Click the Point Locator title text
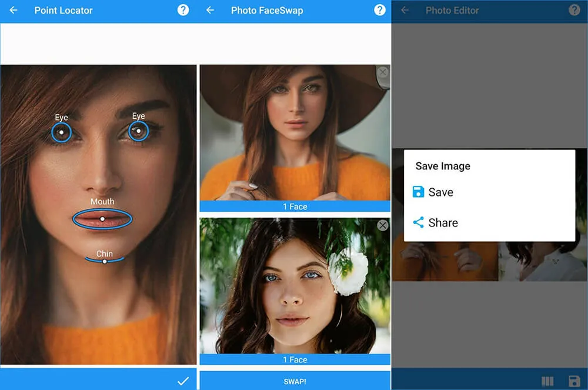 tap(64, 11)
